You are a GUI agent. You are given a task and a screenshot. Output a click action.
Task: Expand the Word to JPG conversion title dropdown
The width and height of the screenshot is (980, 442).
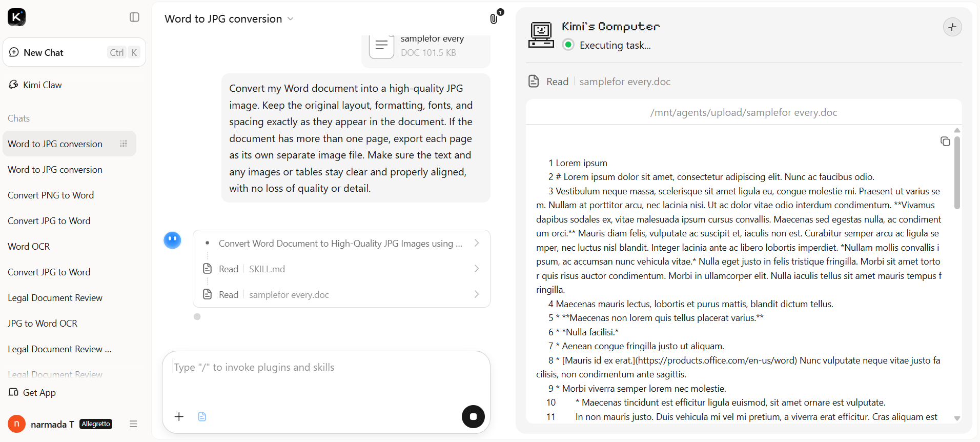click(291, 19)
